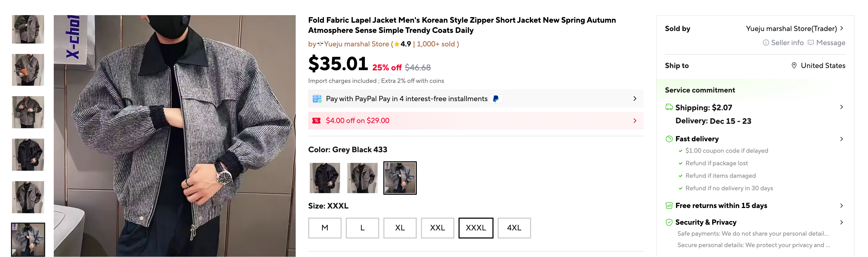The height and width of the screenshot is (257, 868).
Task: Choose size XL option
Action: click(x=400, y=228)
